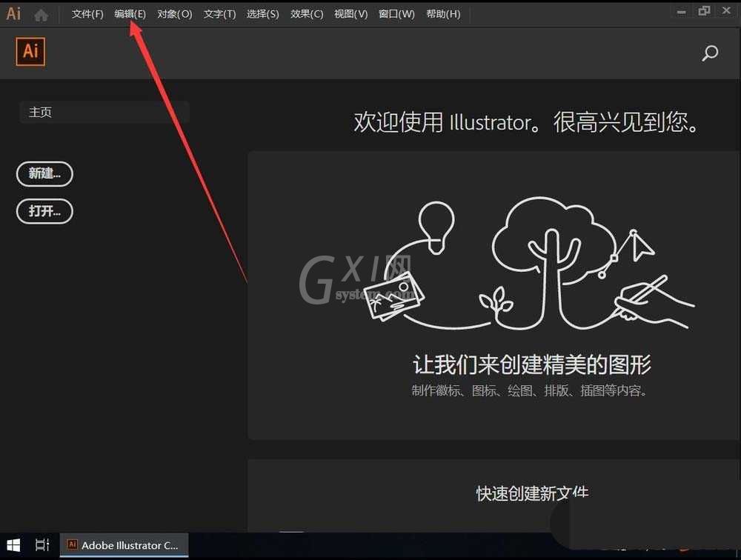Viewport: 741px width, 560px height.
Task: Click the 让我们来创建精美的图形 heading
Action: click(x=532, y=364)
